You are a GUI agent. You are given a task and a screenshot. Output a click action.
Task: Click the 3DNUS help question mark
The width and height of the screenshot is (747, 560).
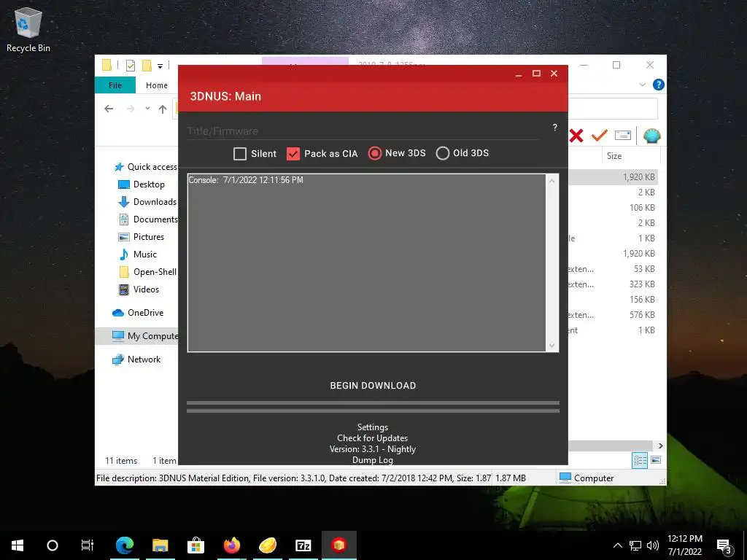coord(554,128)
